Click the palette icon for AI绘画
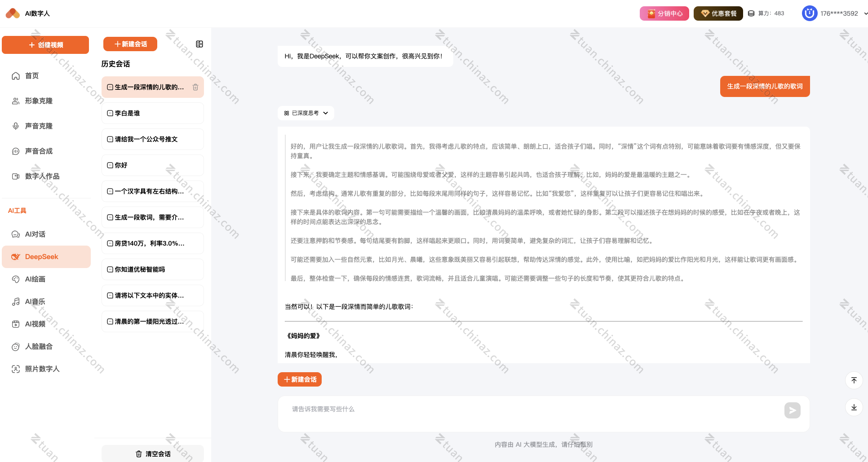The width and height of the screenshot is (868, 462). coord(16,279)
